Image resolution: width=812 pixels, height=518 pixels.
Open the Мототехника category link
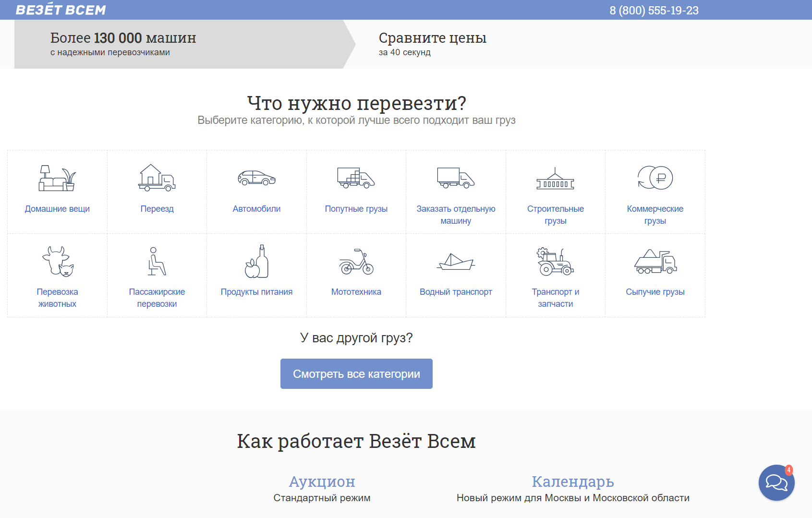coord(356,292)
